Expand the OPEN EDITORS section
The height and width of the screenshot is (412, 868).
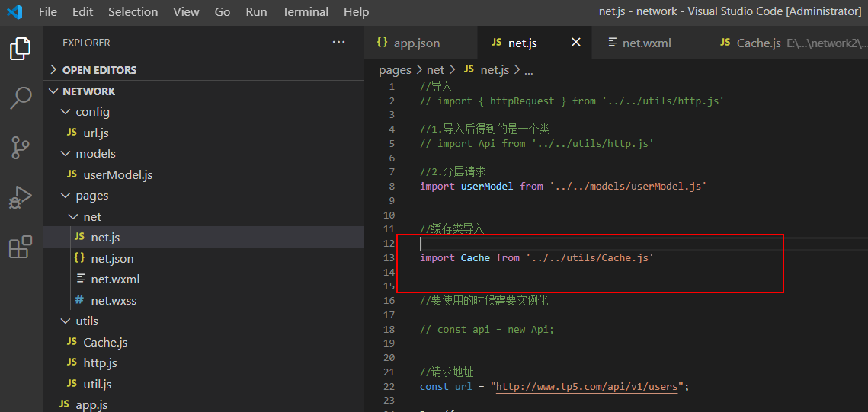click(x=203, y=70)
